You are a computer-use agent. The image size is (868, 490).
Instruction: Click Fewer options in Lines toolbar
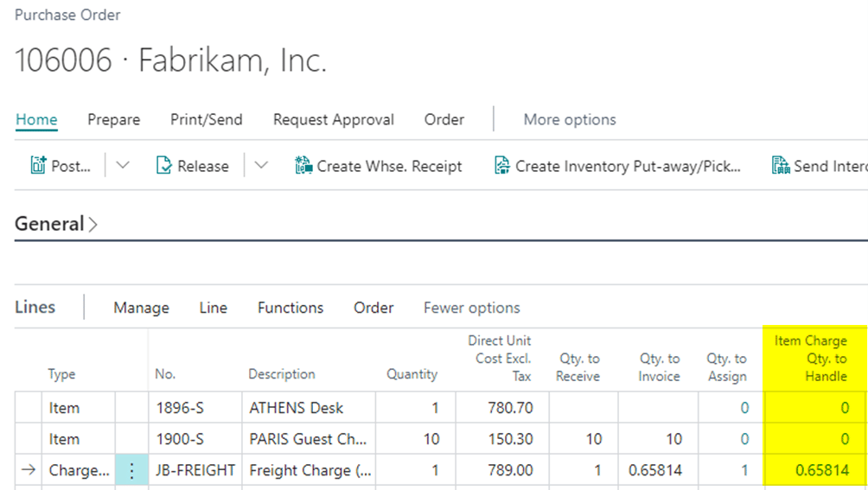click(471, 308)
